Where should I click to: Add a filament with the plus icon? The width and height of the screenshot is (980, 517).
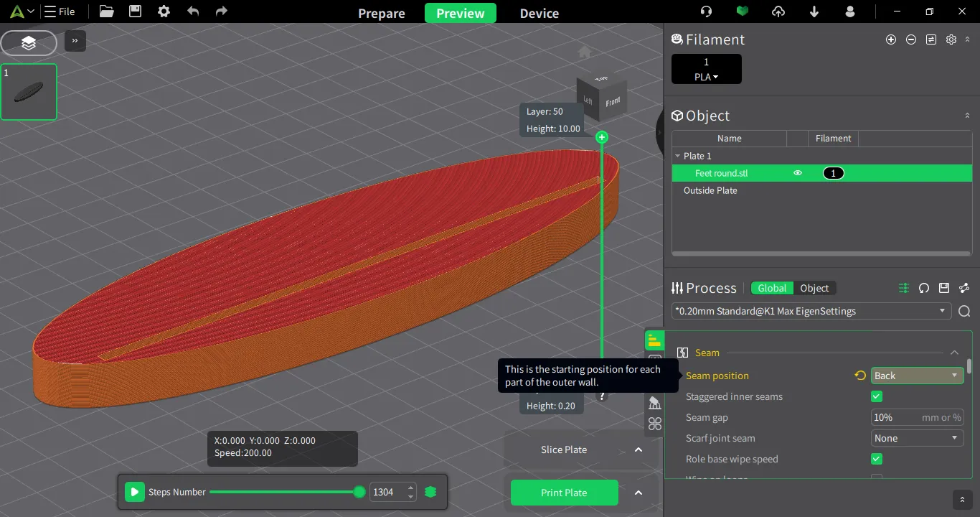pyautogui.click(x=891, y=40)
